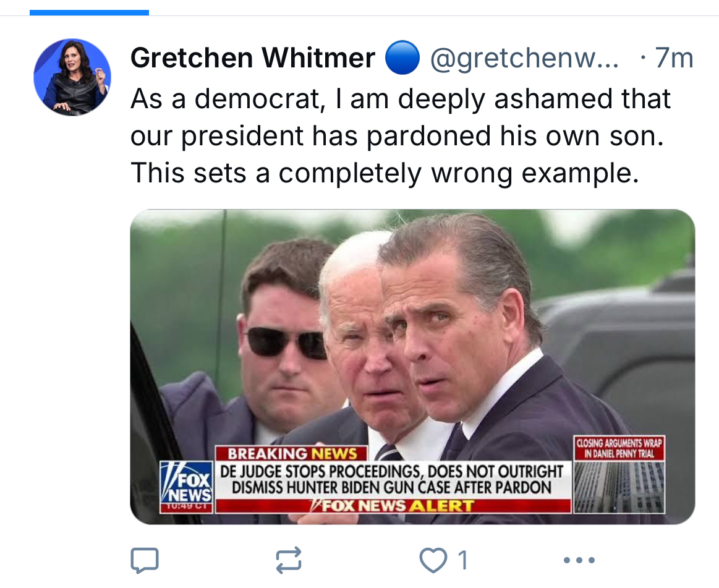Click the Fox News Alert ticker bar
The width and height of the screenshot is (719, 588).
[392, 506]
